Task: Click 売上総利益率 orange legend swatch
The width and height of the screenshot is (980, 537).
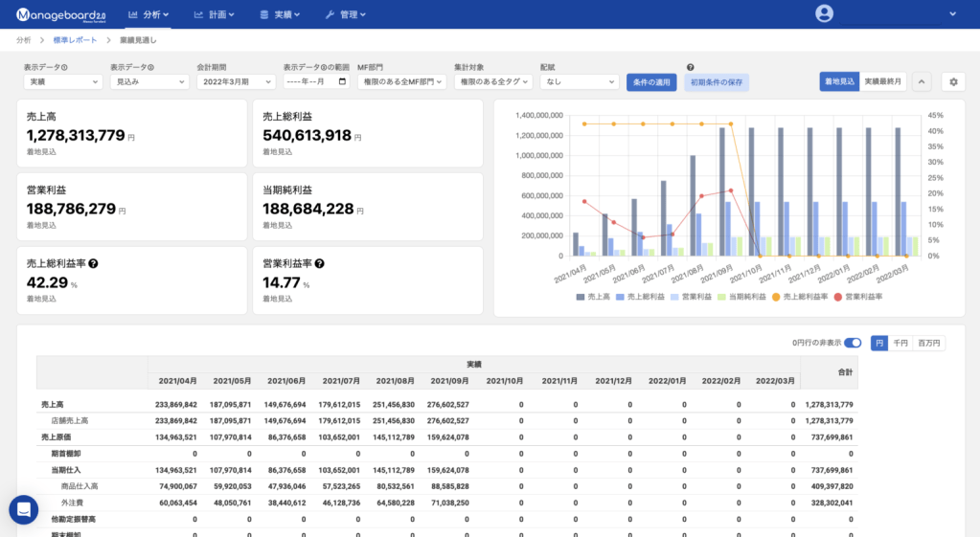Action: coord(775,298)
